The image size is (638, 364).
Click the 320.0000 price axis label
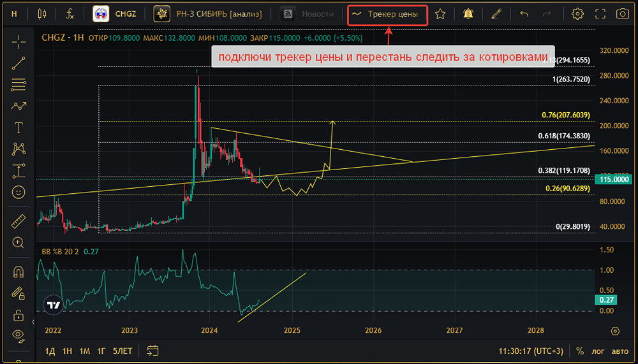(614, 51)
